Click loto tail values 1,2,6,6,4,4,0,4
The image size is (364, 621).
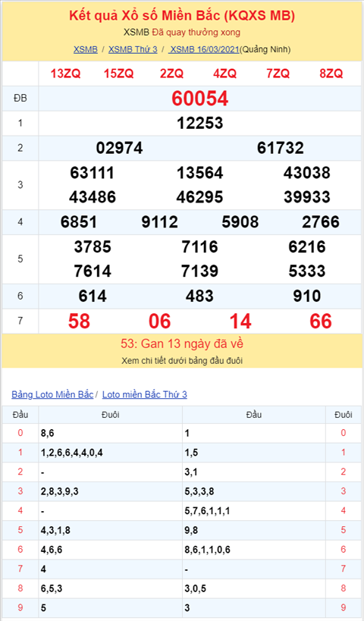(x=72, y=453)
